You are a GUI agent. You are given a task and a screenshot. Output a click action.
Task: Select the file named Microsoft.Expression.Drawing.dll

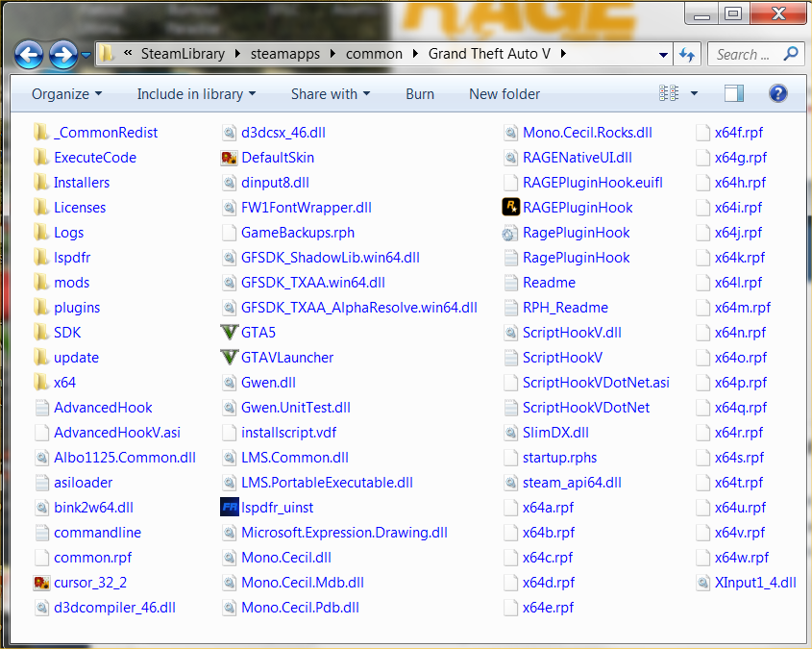click(x=344, y=533)
